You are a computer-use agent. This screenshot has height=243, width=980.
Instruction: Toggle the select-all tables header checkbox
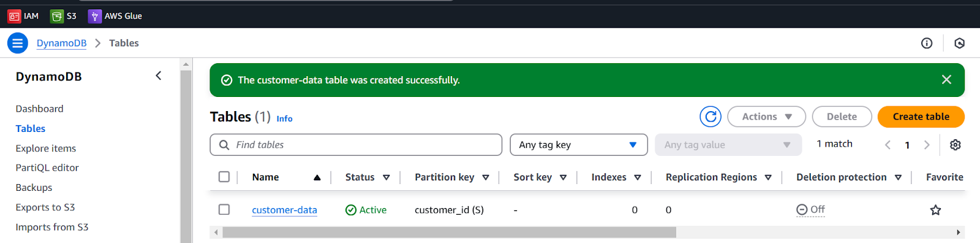[x=224, y=177]
